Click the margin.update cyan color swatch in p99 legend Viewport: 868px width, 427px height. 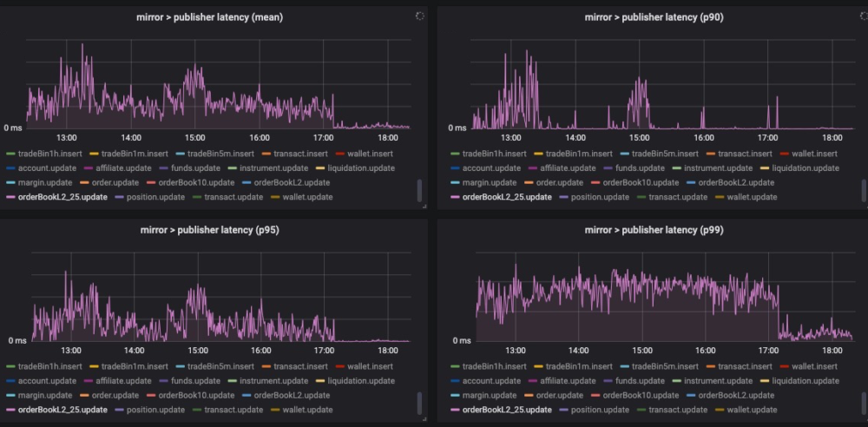(x=455, y=395)
